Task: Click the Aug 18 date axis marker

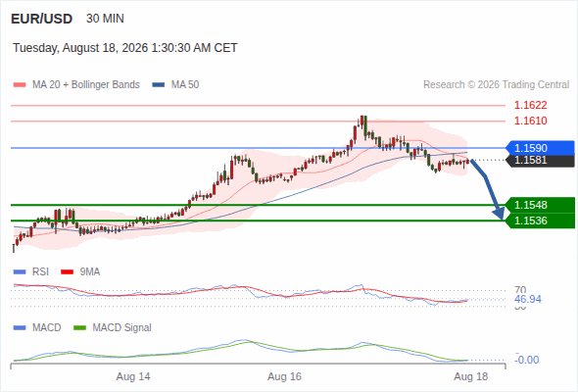Action: tap(471, 376)
